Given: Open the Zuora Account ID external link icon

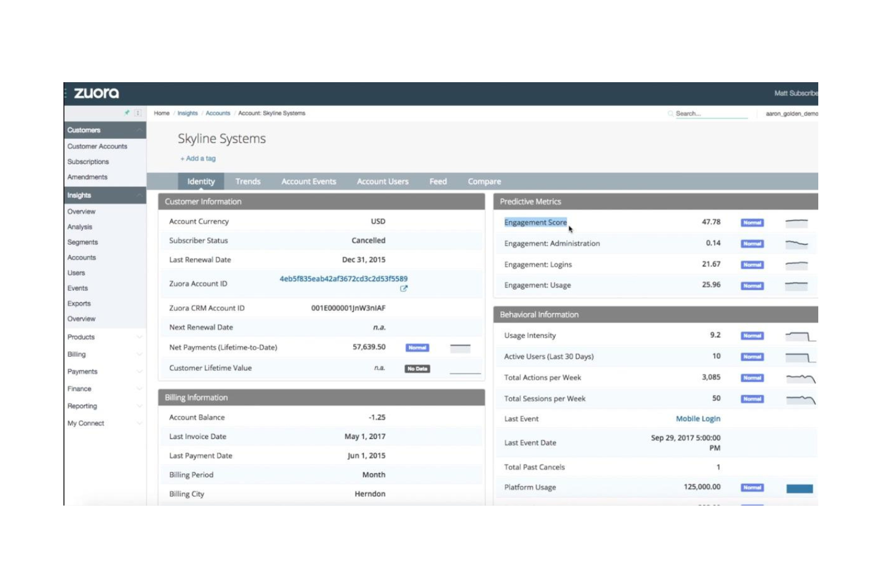Looking at the screenshot, I should (x=405, y=290).
